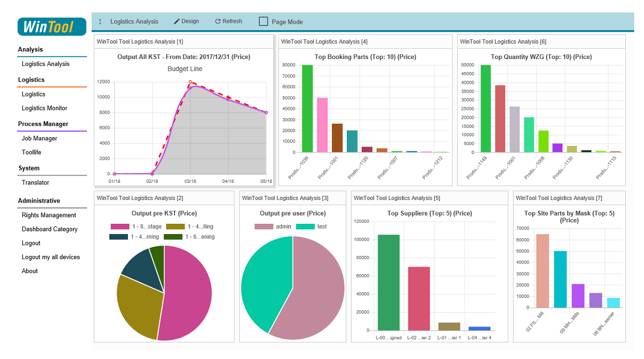Click the 05/18 end point of the line chart
This screenshot has width=644, height=359.
[x=266, y=112]
